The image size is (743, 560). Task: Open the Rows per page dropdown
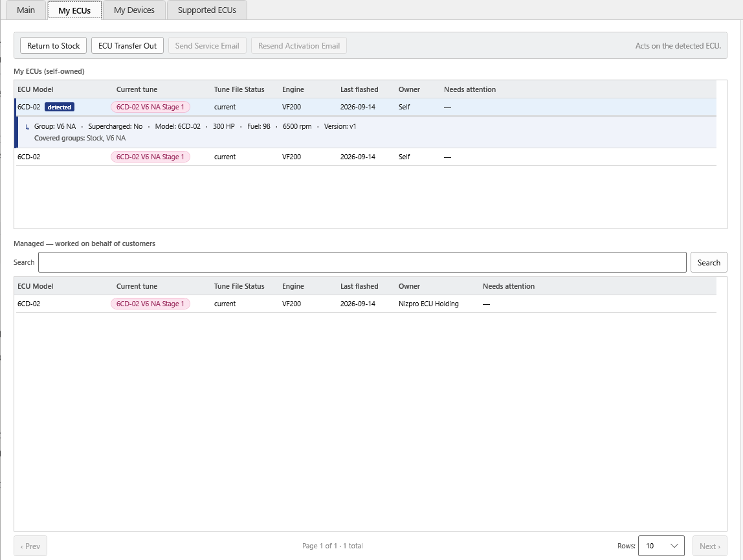661,546
